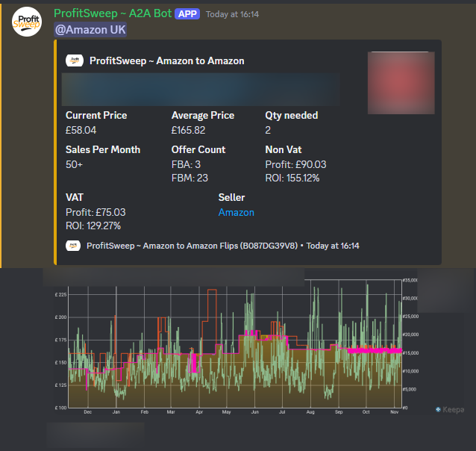Image resolution: width=476 pixels, height=451 pixels.
Task: Click the Jun label on chart axis
Action: click(255, 412)
